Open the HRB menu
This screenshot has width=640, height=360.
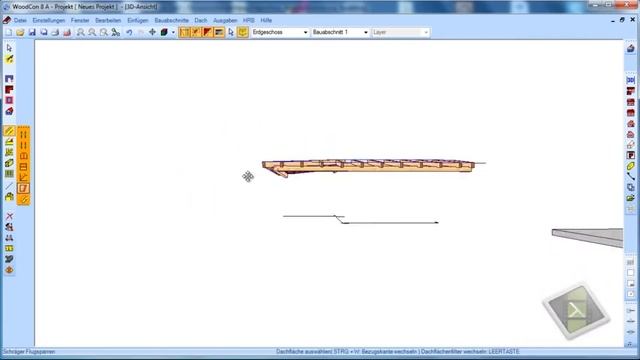pyautogui.click(x=249, y=20)
